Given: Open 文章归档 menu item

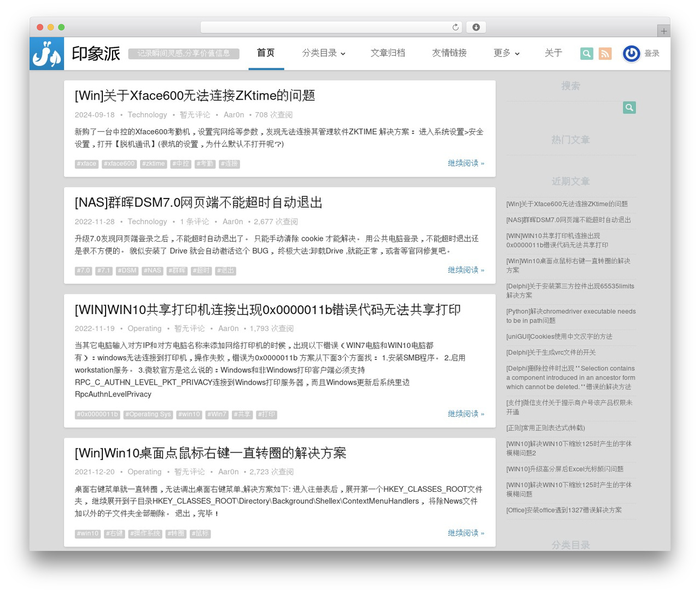Looking at the screenshot, I should [x=388, y=53].
